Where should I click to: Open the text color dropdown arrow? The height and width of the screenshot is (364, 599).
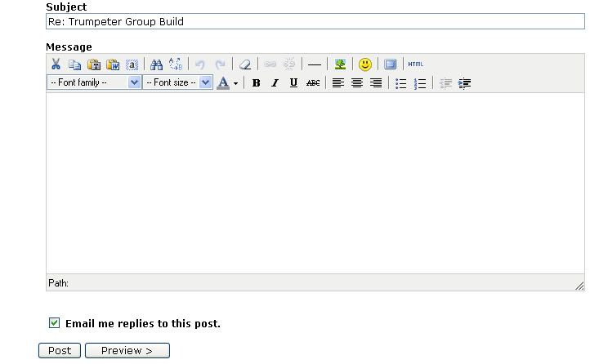[x=235, y=83]
